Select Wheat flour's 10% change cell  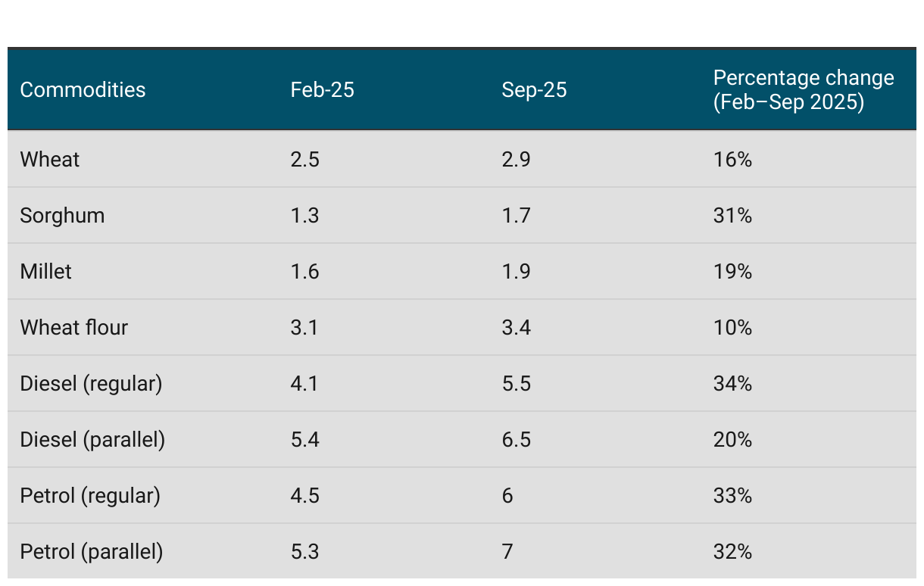732,327
